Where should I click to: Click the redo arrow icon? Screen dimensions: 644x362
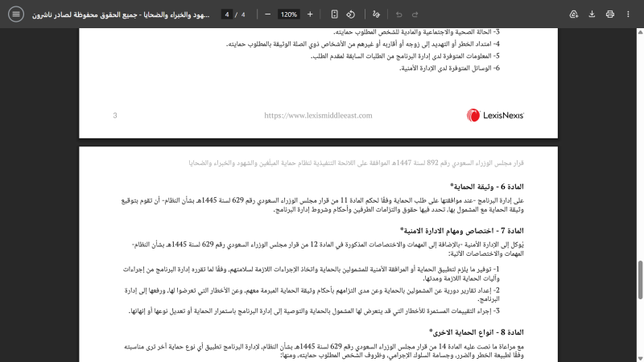(x=415, y=14)
